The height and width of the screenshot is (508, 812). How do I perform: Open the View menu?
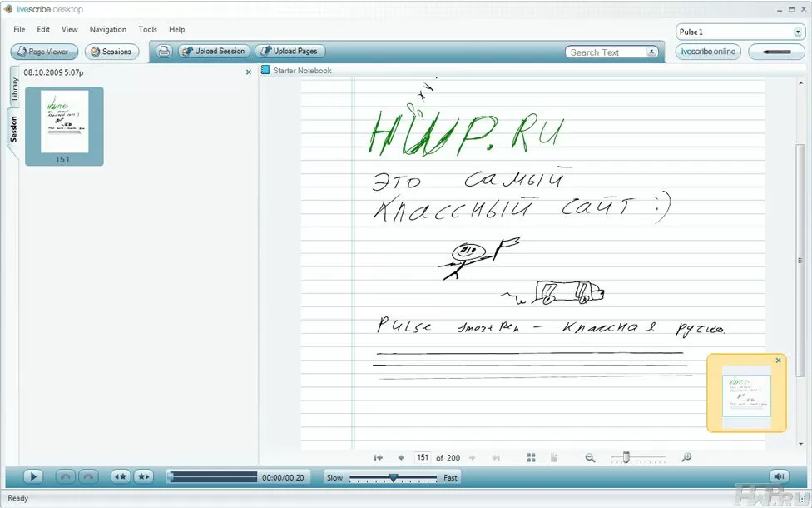point(69,29)
